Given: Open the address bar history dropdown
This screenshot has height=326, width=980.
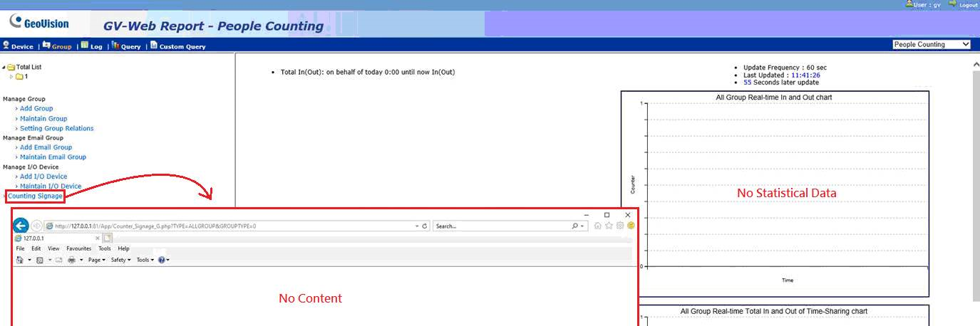Looking at the screenshot, I should (416, 226).
